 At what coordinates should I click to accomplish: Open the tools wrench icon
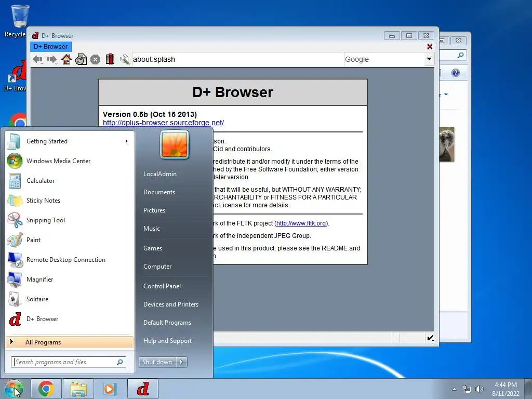click(x=125, y=59)
